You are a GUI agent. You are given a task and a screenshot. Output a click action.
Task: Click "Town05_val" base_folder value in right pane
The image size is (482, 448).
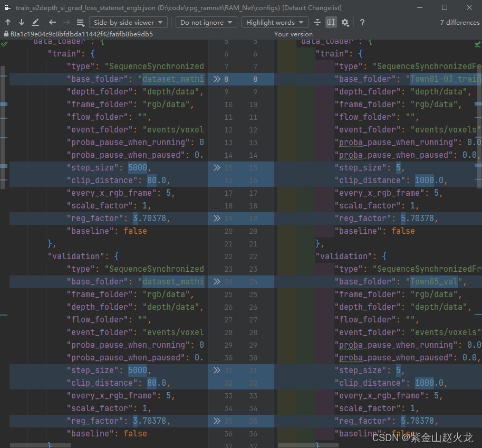tap(434, 282)
